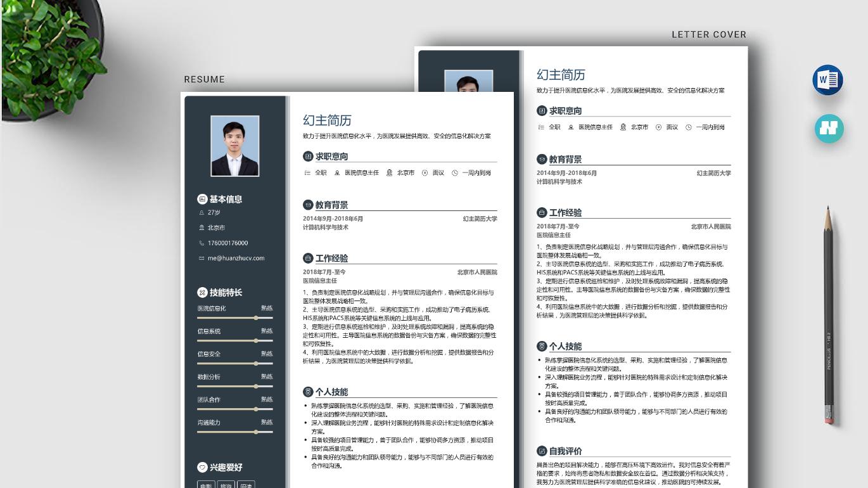Click the 医院信息化 skill slider handle
The width and height of the screenshot is (868, 488).
pos(256,318)
